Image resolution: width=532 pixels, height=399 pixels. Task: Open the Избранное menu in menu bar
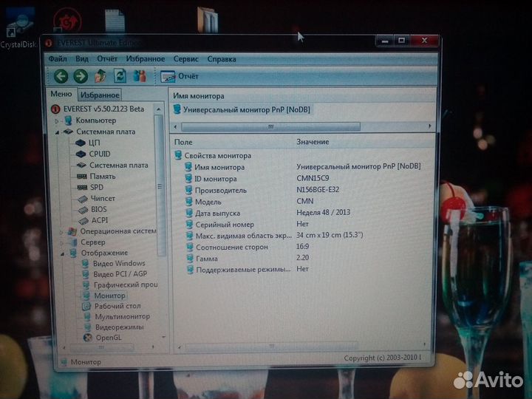coord(146,59)
